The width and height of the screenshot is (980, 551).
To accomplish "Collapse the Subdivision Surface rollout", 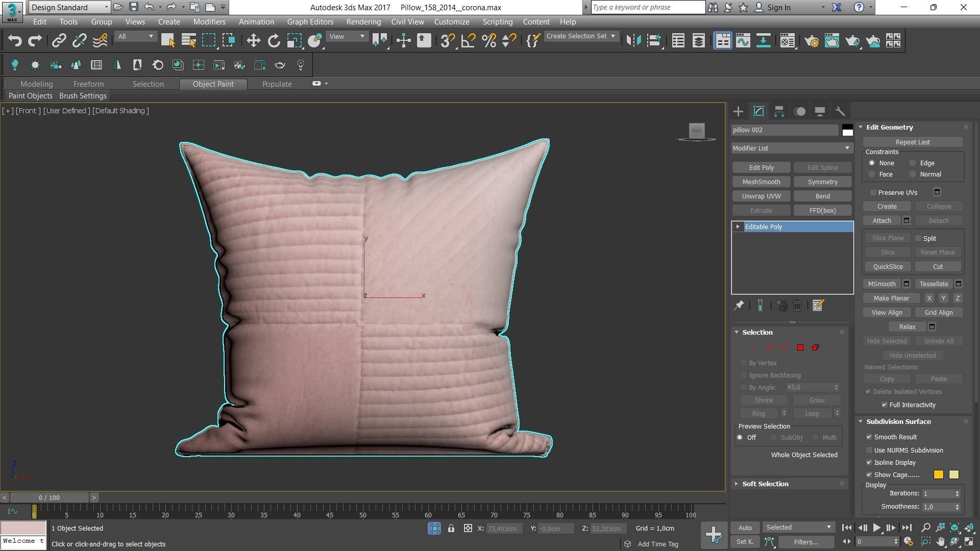I will 861,422.
